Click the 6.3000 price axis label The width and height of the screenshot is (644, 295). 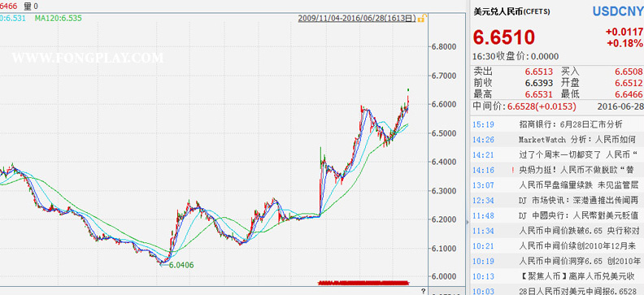(444, 191)
